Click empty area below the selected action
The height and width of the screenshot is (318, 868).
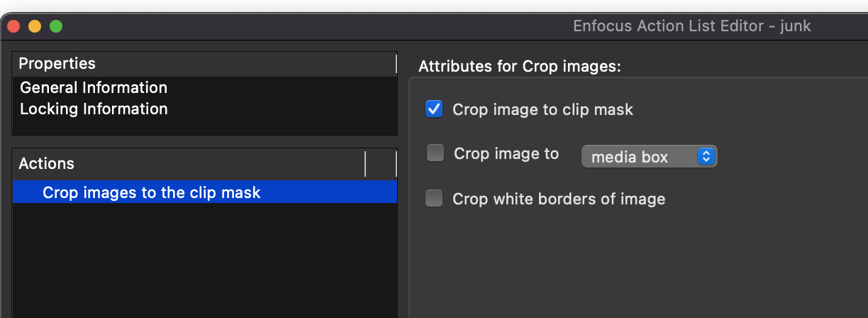204,263
